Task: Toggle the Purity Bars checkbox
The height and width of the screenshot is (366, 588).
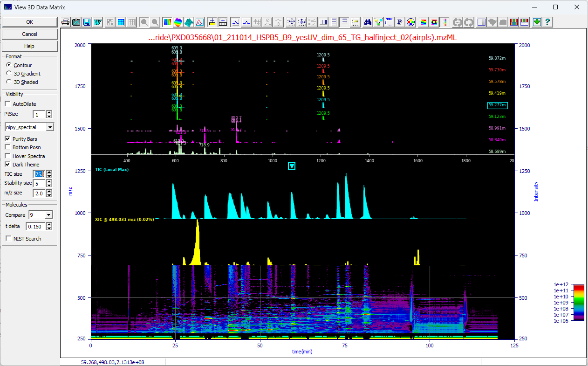Action: point(7,138)
